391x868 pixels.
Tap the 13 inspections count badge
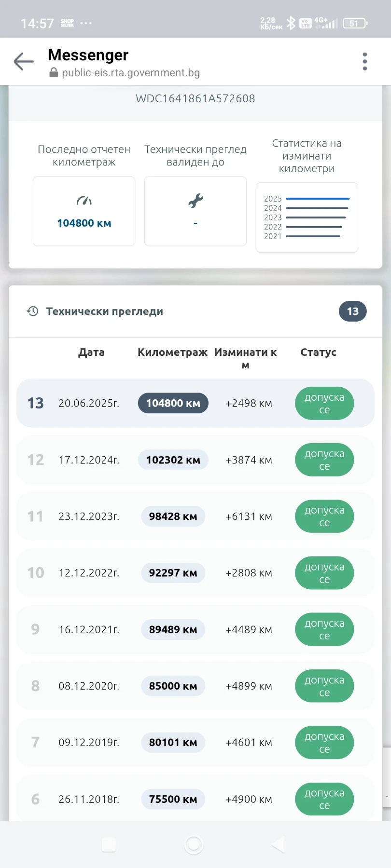(353, 311)
